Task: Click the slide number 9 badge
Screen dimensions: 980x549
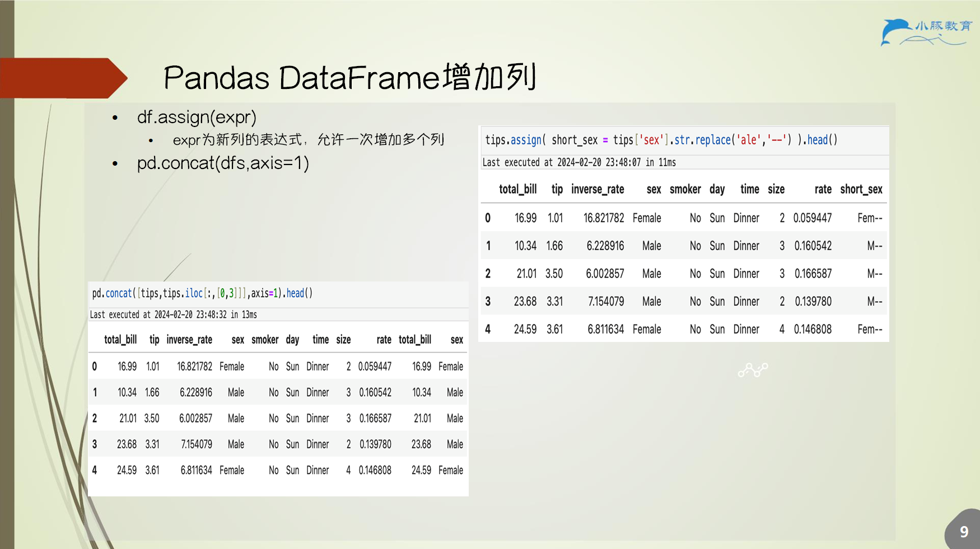Action: click(x=964, y=531)
